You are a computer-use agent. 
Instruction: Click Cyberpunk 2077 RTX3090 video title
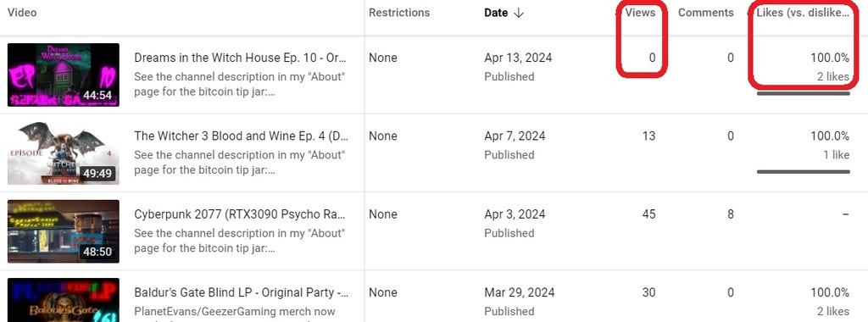[x=241, y=214]
